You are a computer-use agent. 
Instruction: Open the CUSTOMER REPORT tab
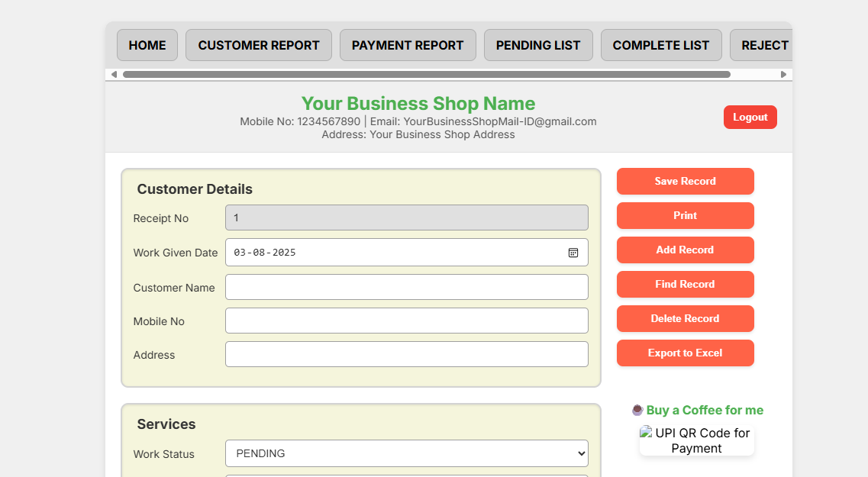[x=258, y=44]
